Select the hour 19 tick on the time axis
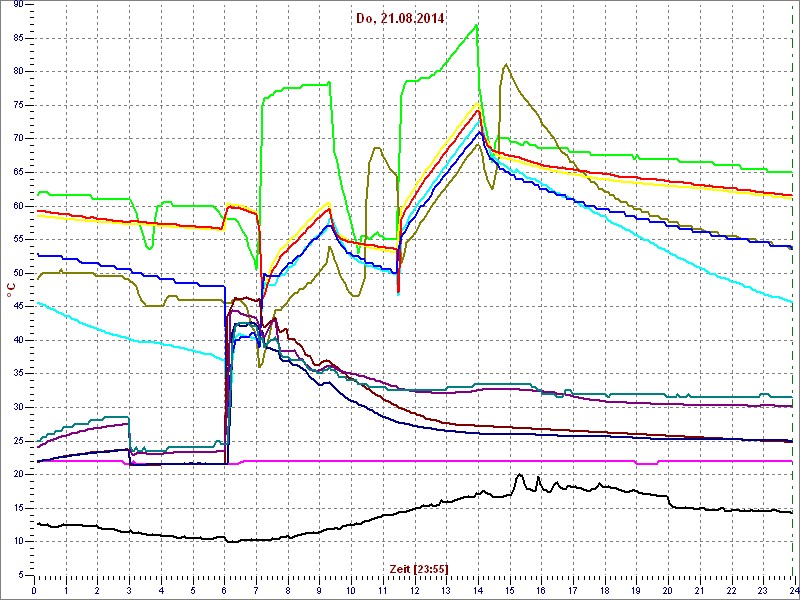800x600 pixels. point(636,590)
